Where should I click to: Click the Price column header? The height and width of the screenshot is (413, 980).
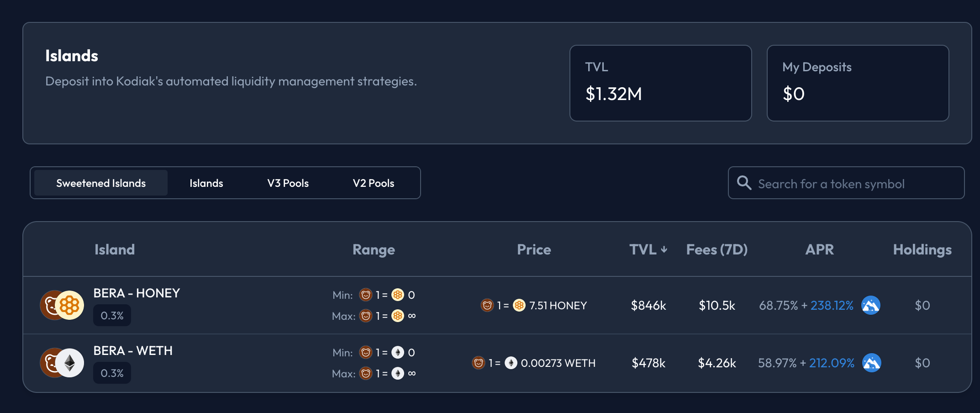tap(534, 249)
